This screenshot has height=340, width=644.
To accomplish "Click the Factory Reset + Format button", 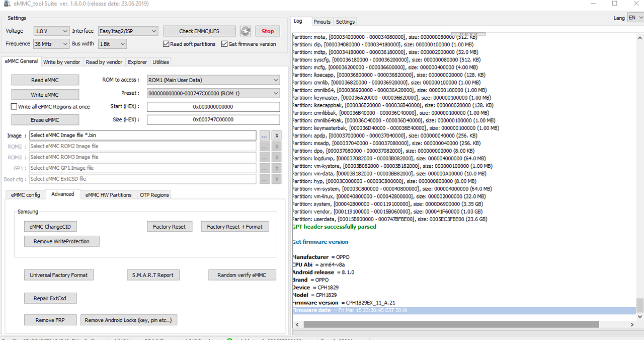I will (x=235, y=227).
